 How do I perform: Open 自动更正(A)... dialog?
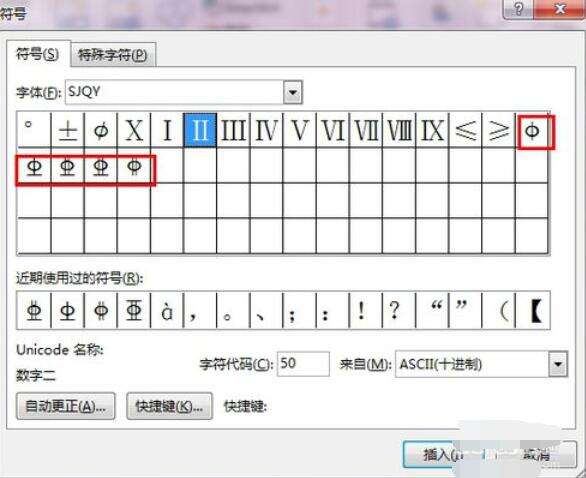pyautogui.click(x=65, y=406)
